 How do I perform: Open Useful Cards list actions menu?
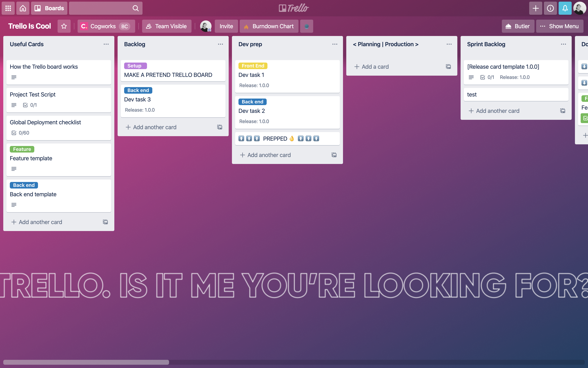[106, 44]
